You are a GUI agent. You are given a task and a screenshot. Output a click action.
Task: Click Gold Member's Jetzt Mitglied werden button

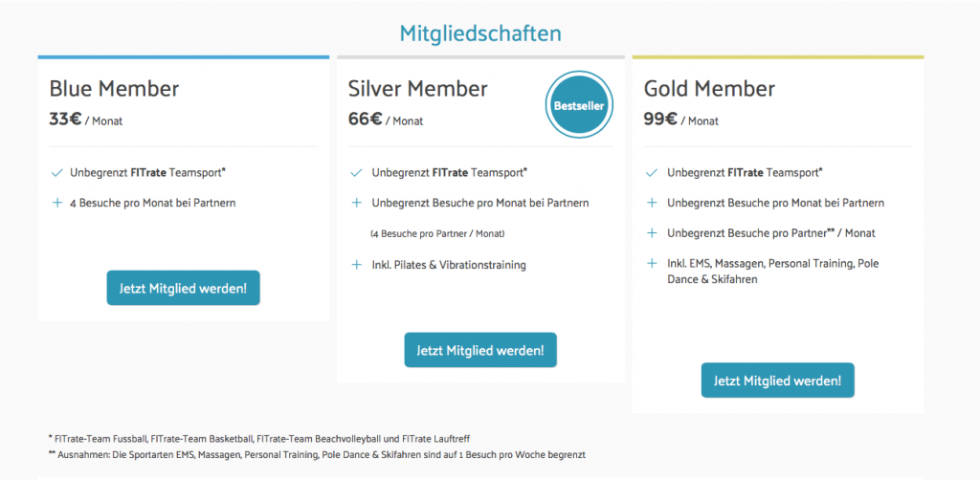point(777,381)
